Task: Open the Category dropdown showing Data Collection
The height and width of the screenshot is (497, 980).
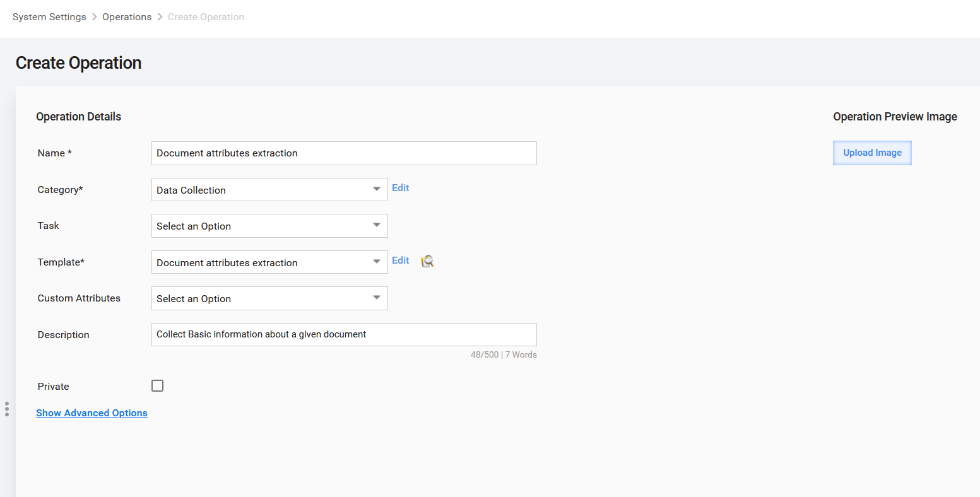Action: (x=269, y=190)
